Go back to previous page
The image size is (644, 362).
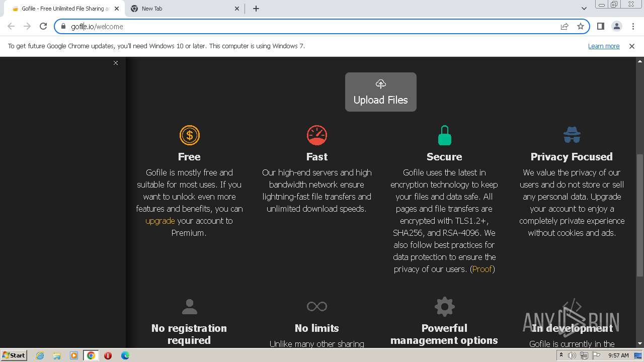point(11,26)
